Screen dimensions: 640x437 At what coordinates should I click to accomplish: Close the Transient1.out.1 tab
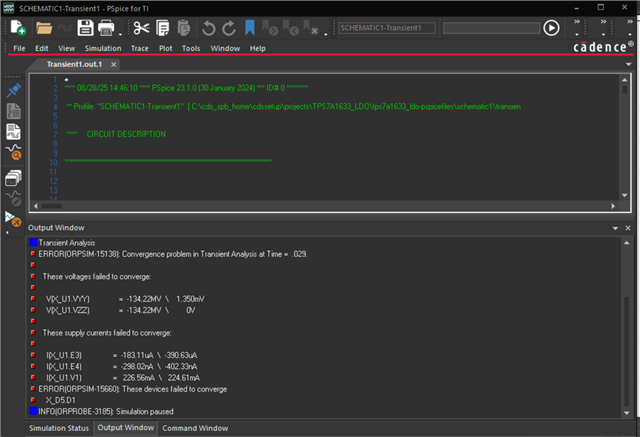coord(114,64)
